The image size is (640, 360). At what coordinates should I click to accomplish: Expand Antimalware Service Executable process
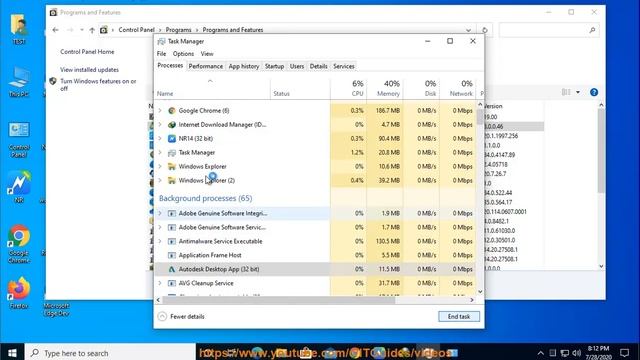[x=160, y=241]
